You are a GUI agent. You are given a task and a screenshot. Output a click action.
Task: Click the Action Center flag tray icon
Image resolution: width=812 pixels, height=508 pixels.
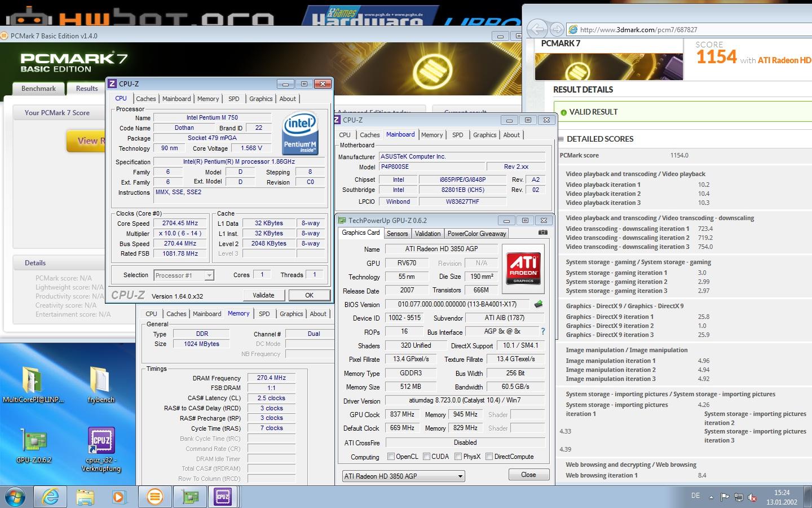tap(725, 498)
